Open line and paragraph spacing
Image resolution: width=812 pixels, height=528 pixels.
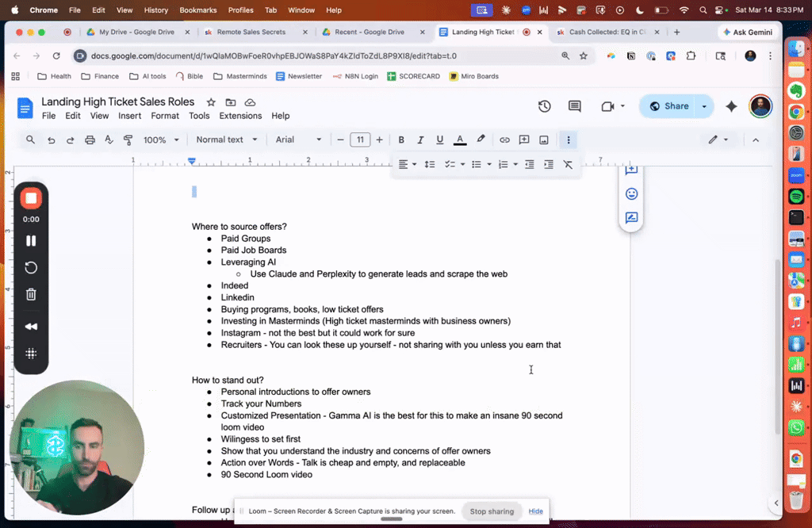429,165
